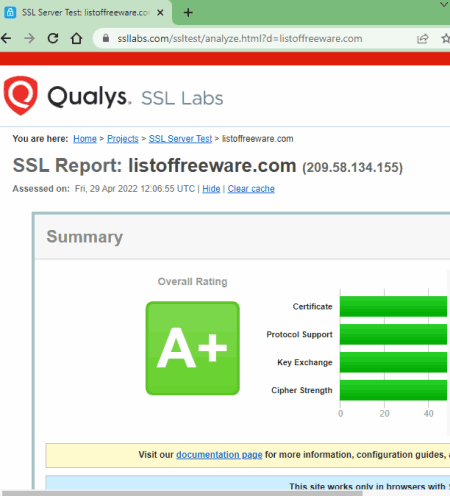Click the Hide report link
The width and height of the screenshot is (450, 496).
point(211,189)
